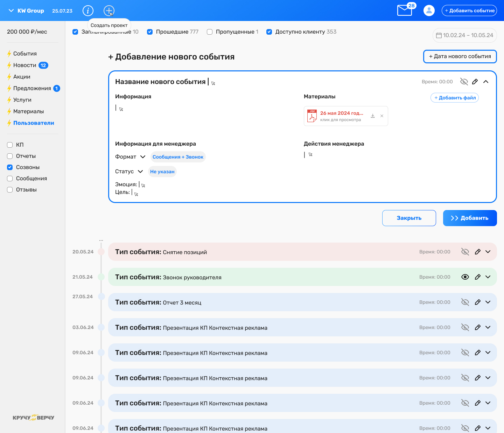Open Предложения in the sidebar
The width and height of the screenshot is (504, 433).
32,88
